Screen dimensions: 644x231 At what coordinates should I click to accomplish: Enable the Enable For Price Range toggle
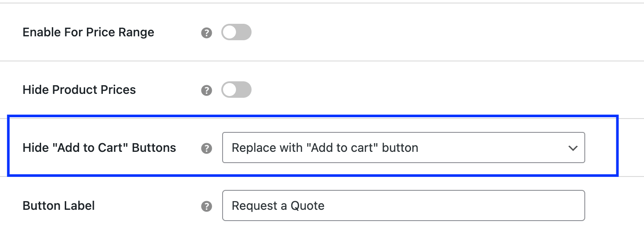click(x=236, y=32)
